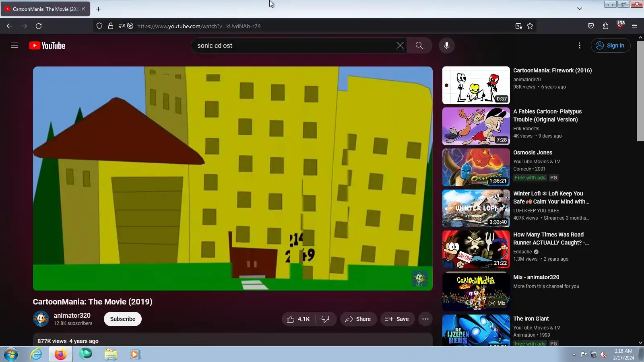Click the page vertical scrollbar thumb
644x362 pixels.
[x=640, y=90]
